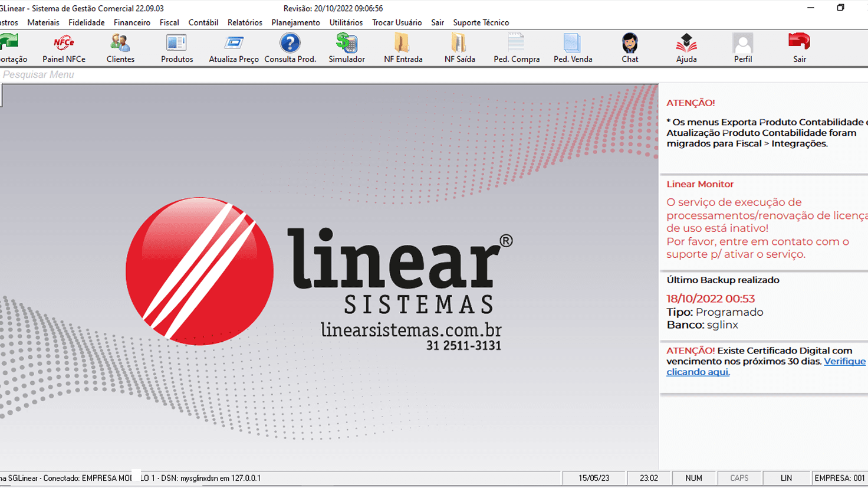
Task: Open the NF Saída folder icon
Action: click(x=460, y=48)
